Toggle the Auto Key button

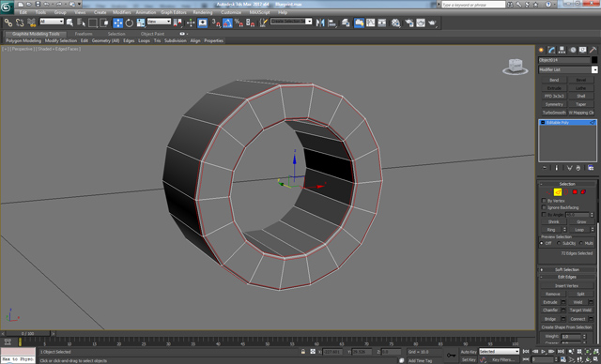(468, 352)
